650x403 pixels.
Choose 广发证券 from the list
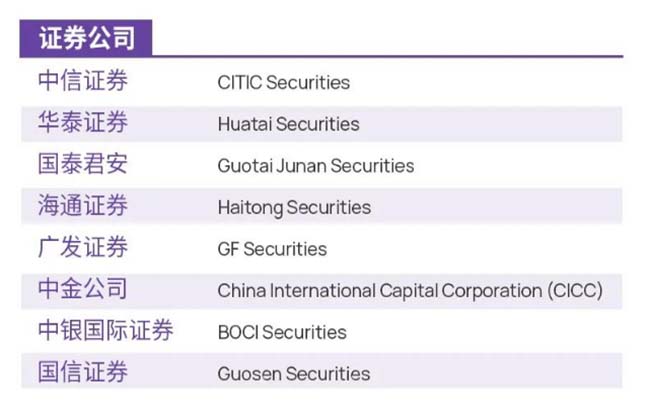pyautogui.click(x=83, y=247)
